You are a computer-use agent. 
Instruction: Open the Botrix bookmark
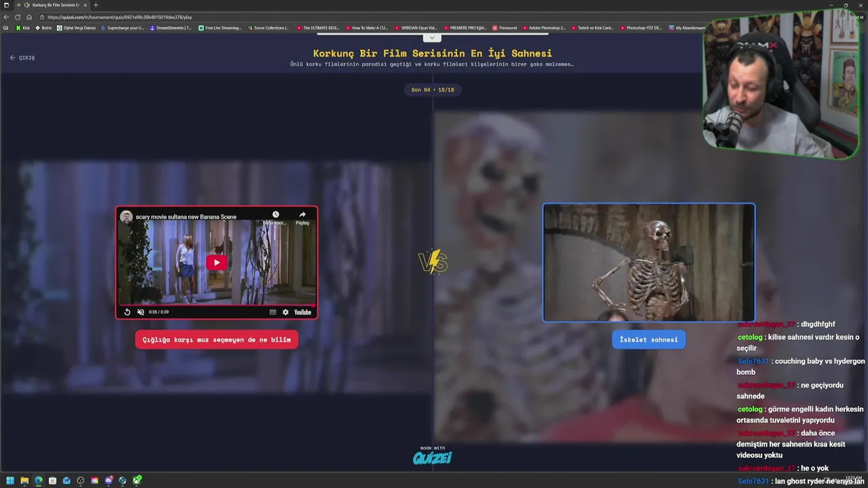pos(43,28)
